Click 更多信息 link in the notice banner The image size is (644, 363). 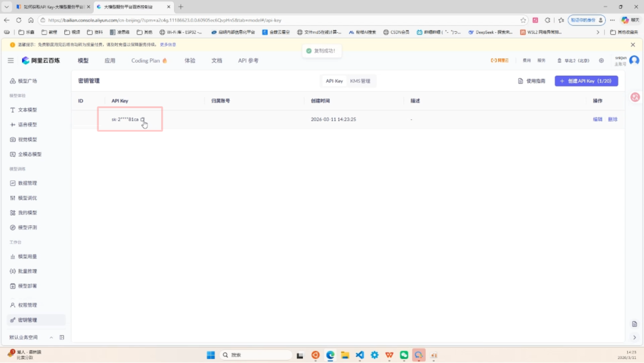click(x=168, y=44)
